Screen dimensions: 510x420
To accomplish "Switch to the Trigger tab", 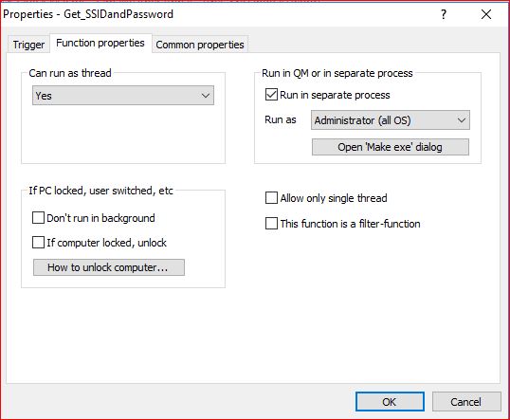I will pyautogui.click(x=28, y=45).
